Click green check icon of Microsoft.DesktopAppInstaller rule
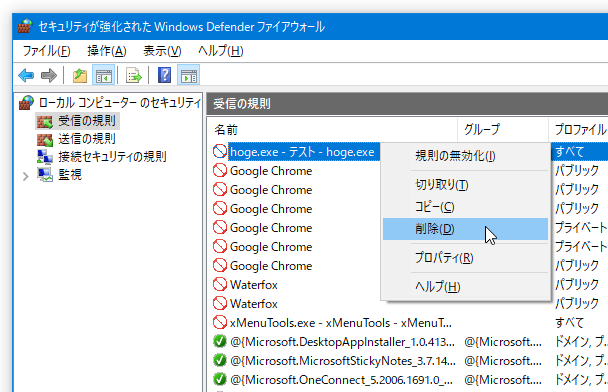This screenshot has height=392, width=608. click(x=219, y=341)
